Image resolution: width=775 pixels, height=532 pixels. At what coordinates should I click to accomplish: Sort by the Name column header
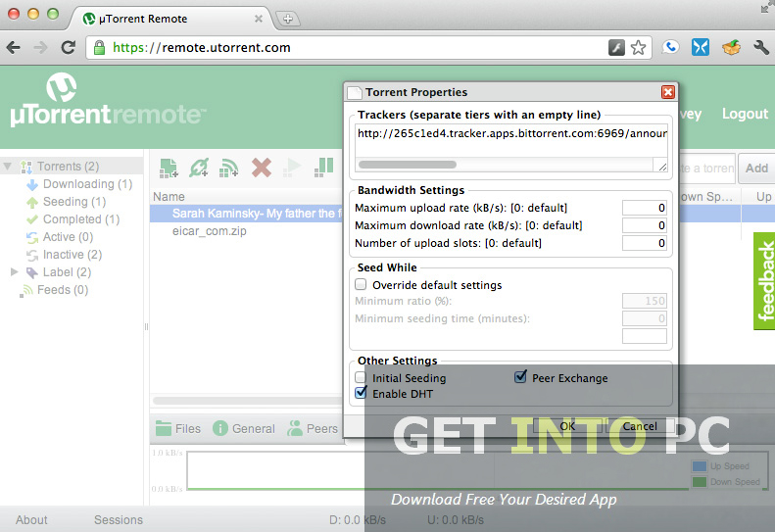(x=169, y=196)
